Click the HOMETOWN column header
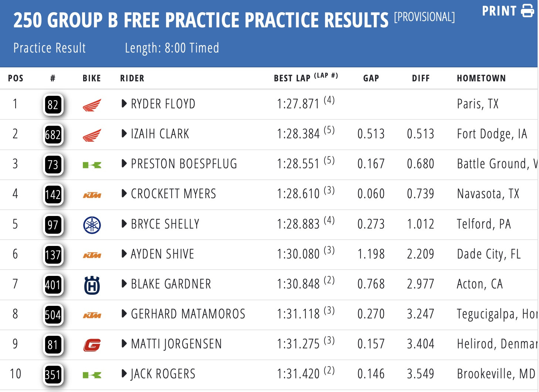The height and width of the screenshot is (392, 539). pyautogui.click(x=481, y=78)
